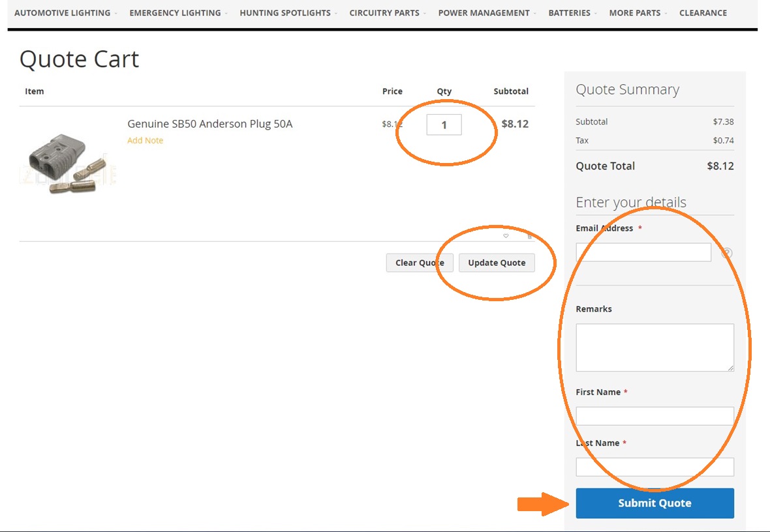This screenshot has height=532, width=770.
Task: Open Automotive Lighting menu
Action: pyautogui.click(x=63, y=13)
